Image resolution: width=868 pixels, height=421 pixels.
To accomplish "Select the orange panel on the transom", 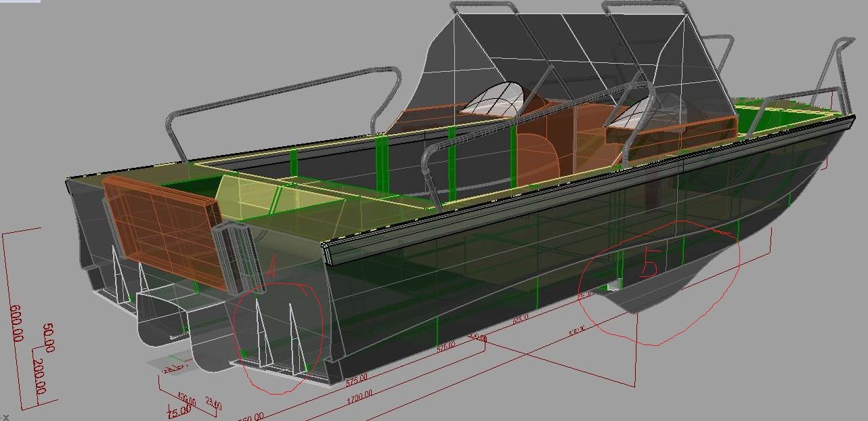I will (x=162, y=227).
